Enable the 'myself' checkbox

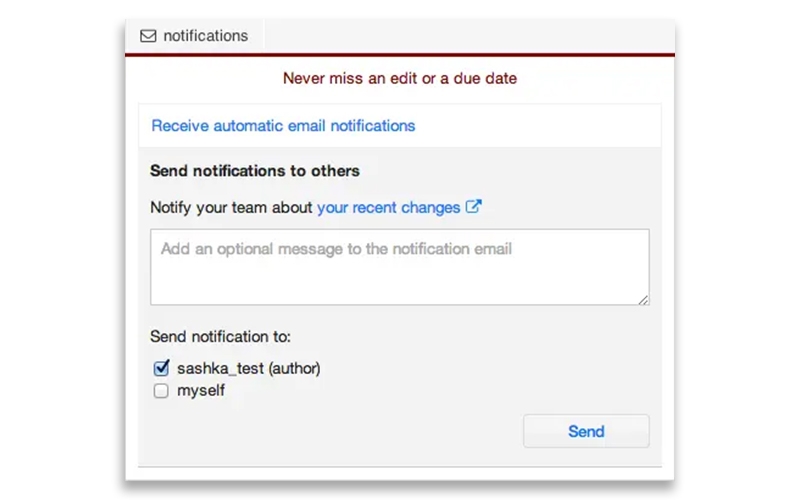tap(161, 392)
